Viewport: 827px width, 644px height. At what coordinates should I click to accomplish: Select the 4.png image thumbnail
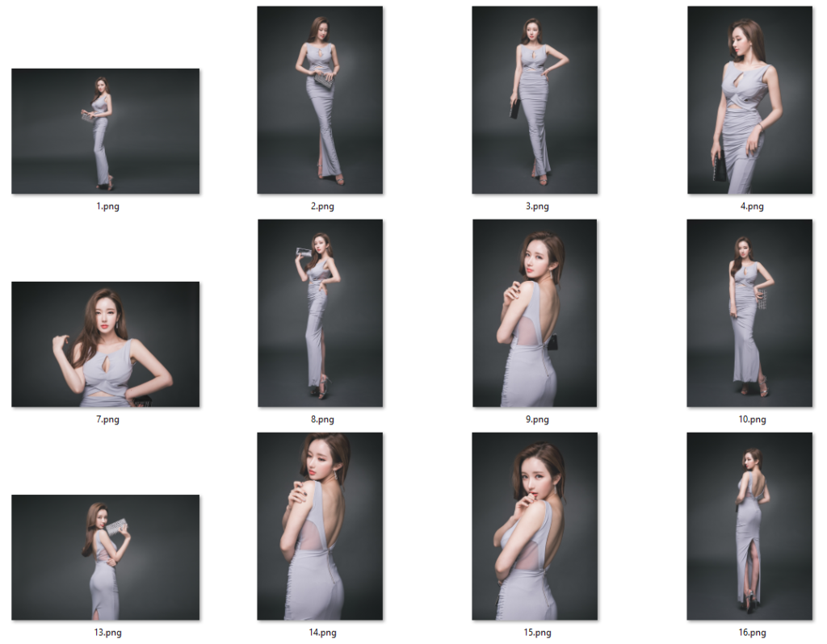[x=750, y=100]
